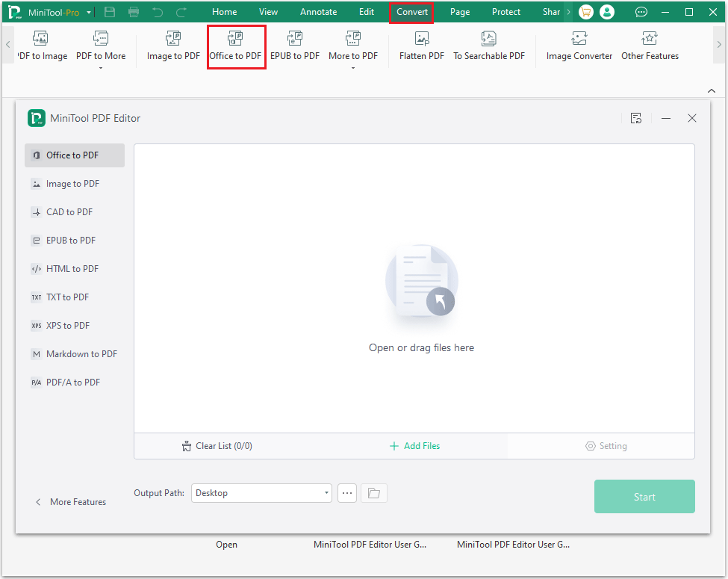Click Add Files button
Screen dimensions: 728x579
[414, 446]
